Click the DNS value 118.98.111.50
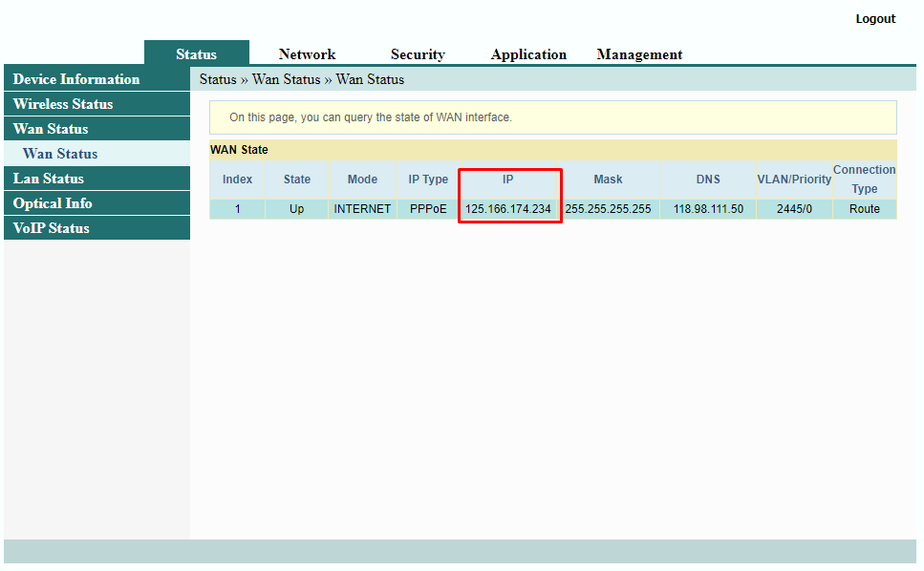Viewport: 924px width, 571px height. point(708,209)
